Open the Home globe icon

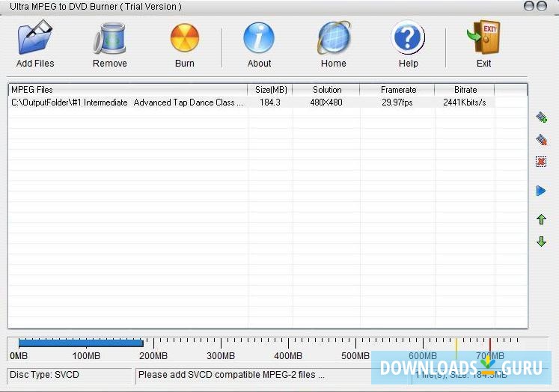(334, 37)
